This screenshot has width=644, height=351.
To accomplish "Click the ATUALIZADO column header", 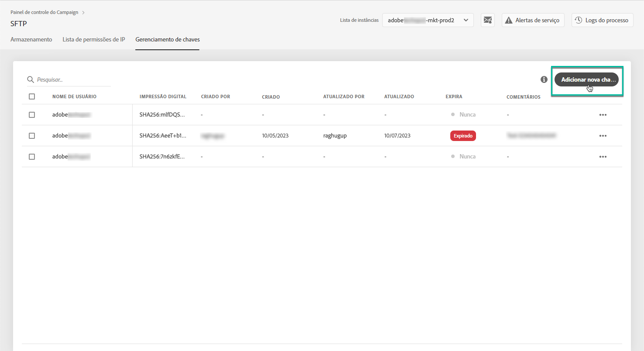I will point(399,96).
